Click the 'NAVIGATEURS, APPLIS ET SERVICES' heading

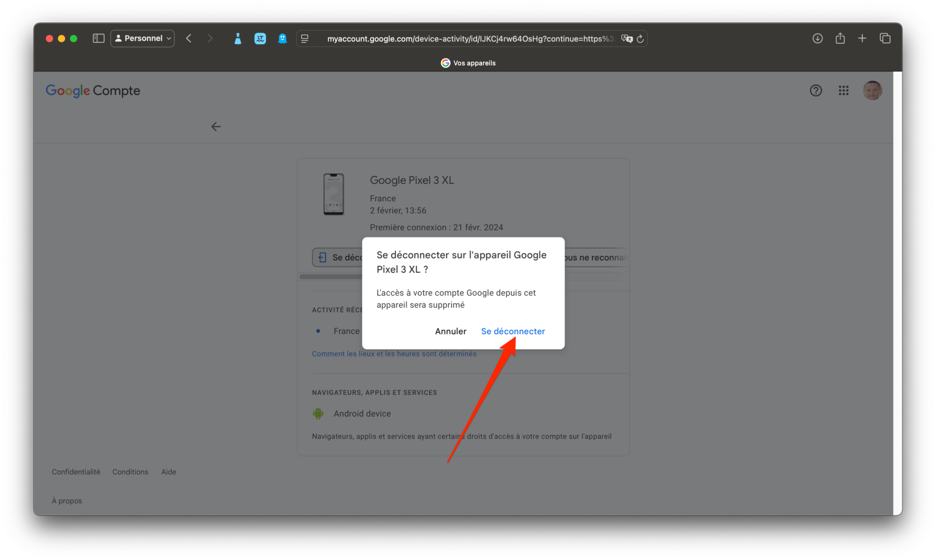click(x=374, y=392)
